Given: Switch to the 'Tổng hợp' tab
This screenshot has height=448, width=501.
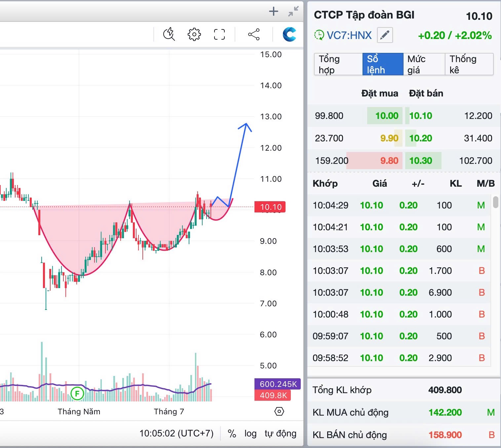Looking at the screenshot, I should (338, 64).
